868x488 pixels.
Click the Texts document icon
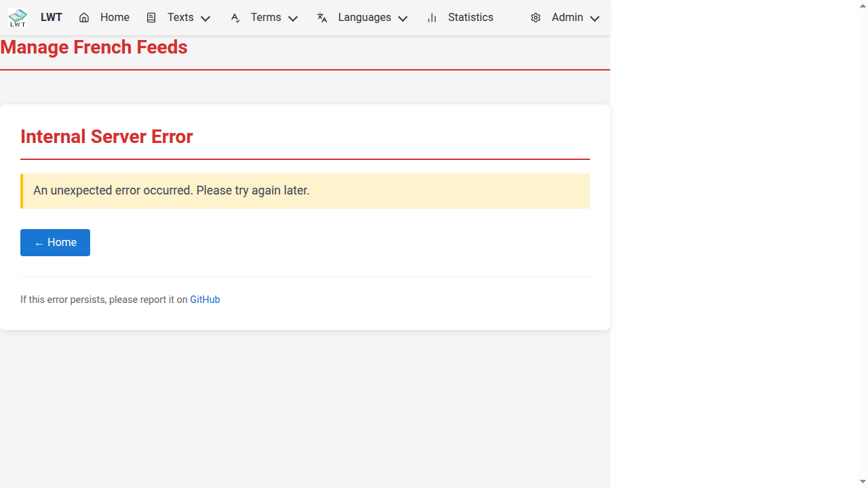[151, 18]
